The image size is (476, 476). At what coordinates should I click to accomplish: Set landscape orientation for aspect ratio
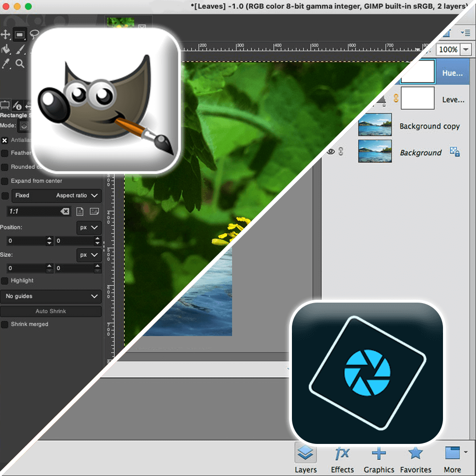click(x=94, y=212)
